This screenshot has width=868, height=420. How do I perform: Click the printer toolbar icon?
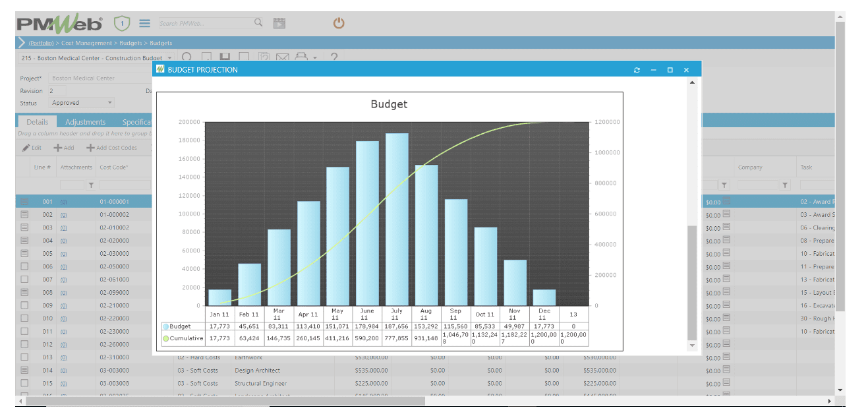301,58
